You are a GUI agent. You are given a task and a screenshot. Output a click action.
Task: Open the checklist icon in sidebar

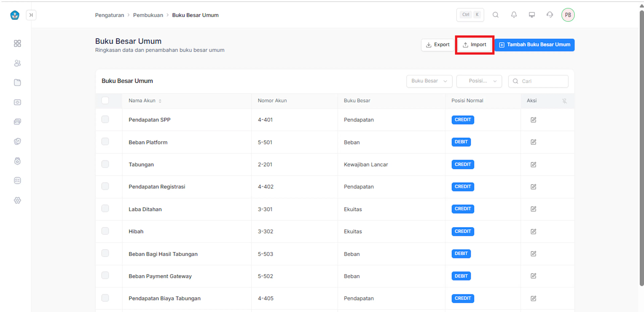pyautogui.click(x=17, y=181)
